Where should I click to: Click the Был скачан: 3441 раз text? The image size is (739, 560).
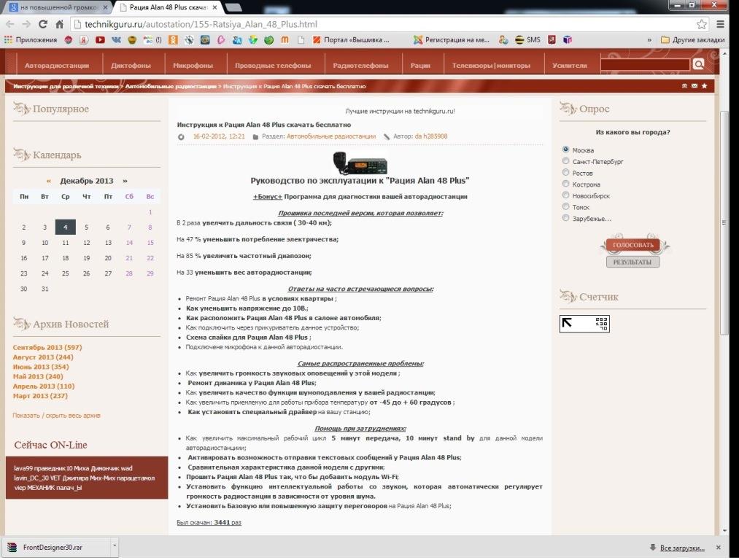pyautogui.click(x=209, y=522)
